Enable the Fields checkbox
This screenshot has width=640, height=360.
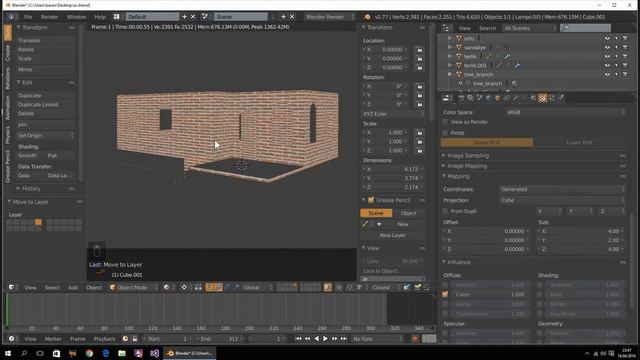point(445,133)
